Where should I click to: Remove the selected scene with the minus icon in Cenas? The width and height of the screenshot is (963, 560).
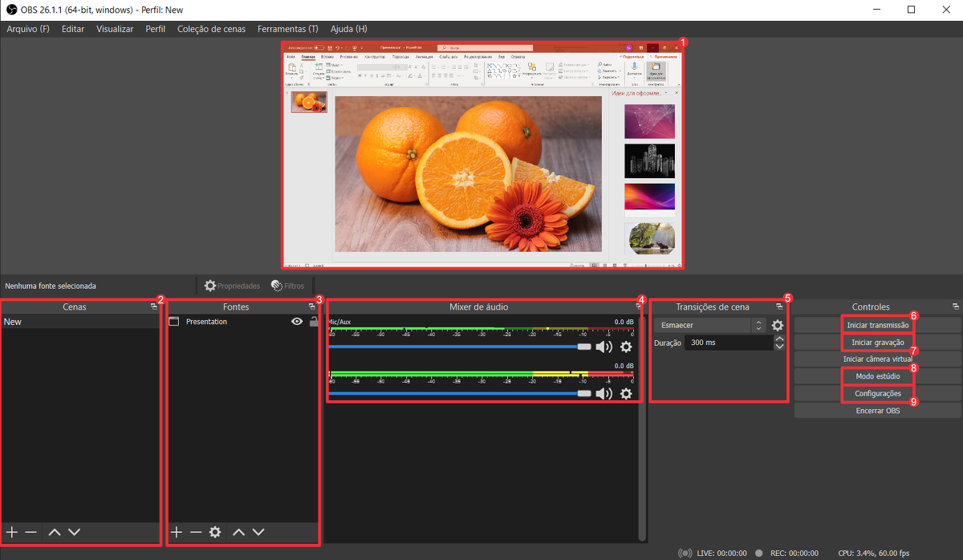tap(30, 532)
